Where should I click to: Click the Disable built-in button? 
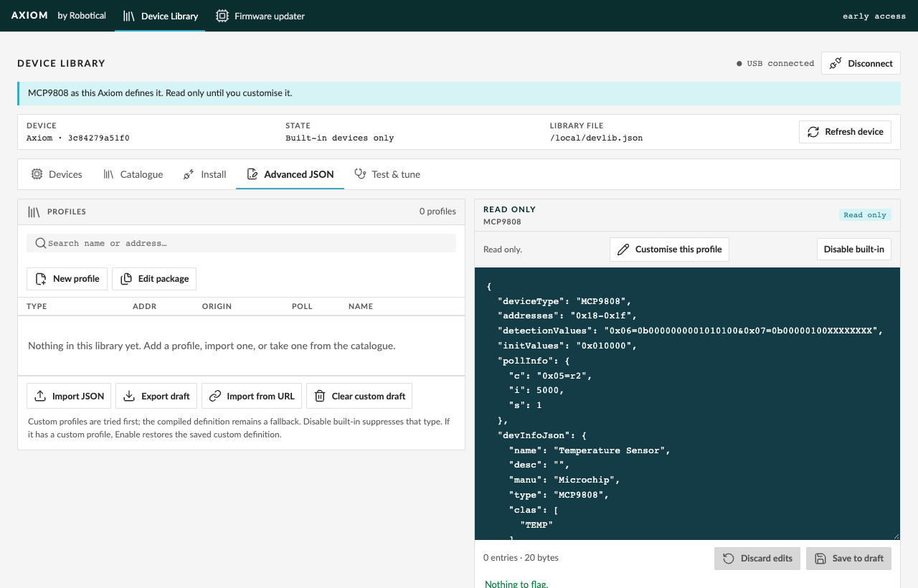pos(853,250)
